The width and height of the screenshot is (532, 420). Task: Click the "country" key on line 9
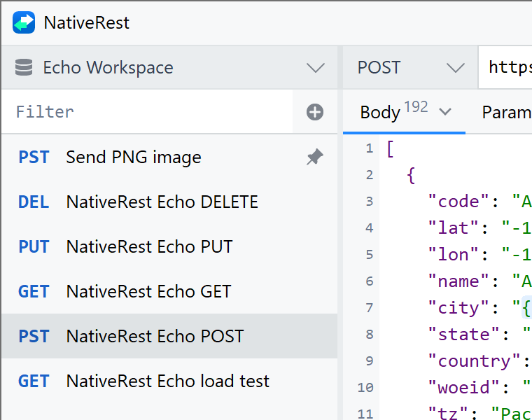point(474,361)
